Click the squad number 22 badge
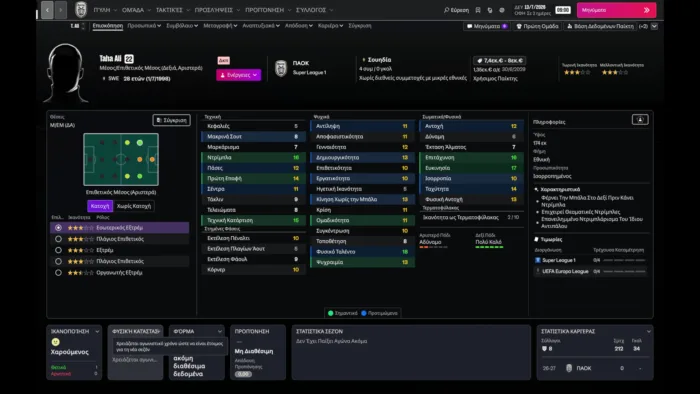The image size is (700, 394). coord(129,59)
